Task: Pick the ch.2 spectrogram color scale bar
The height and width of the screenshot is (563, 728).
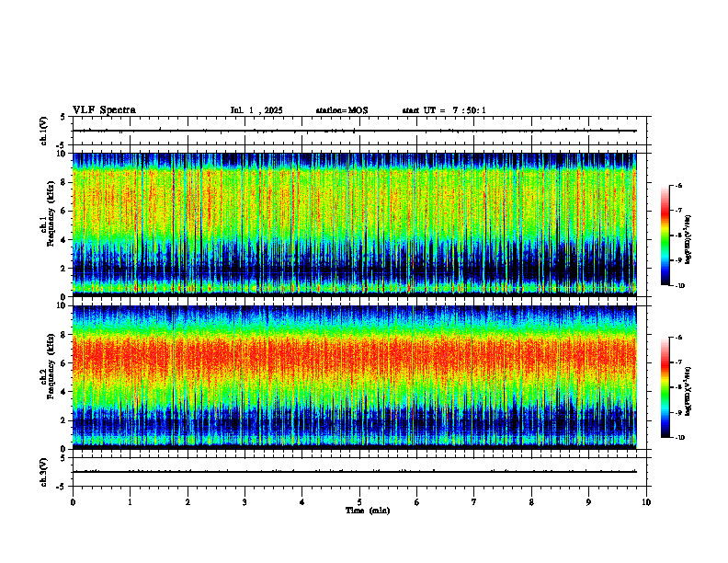Action: [665, 387]
